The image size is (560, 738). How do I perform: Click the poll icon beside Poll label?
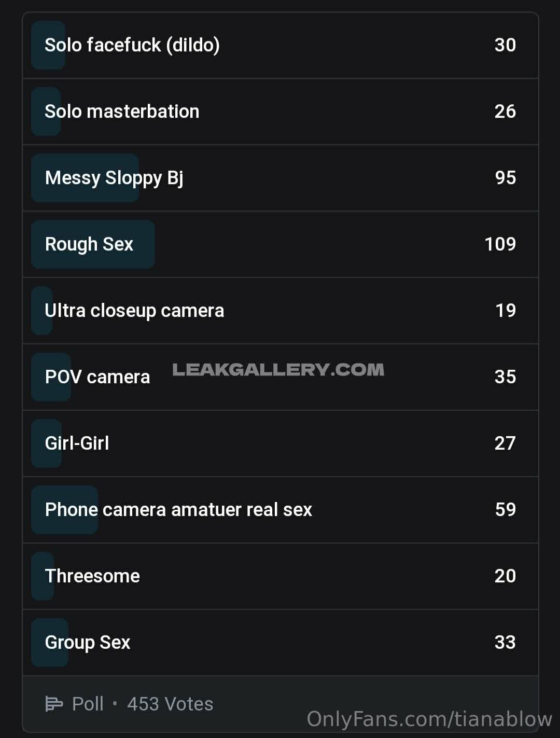click(x=54, y=704)
